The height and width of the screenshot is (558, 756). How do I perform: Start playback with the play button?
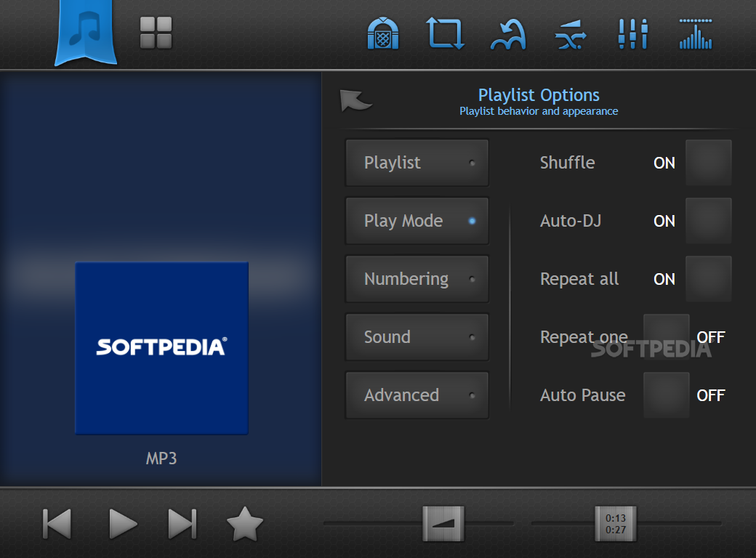click(123, 523)
